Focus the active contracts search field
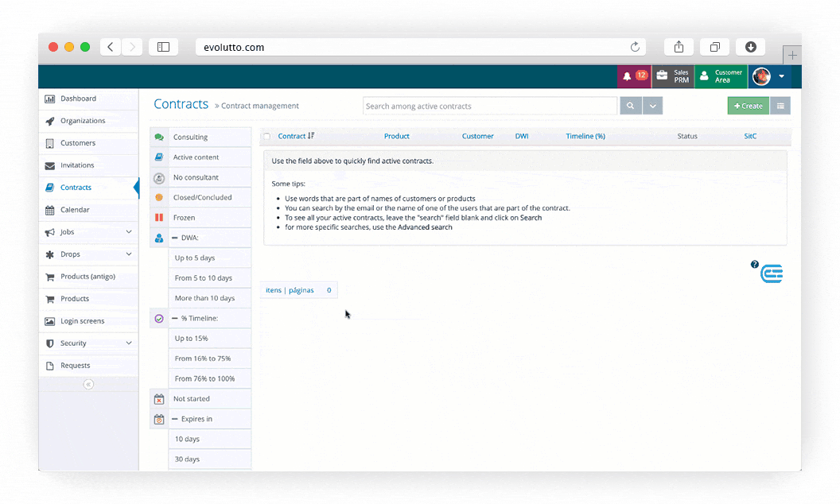Viewport: 840px width, 504px height. [x=489, y=106]
